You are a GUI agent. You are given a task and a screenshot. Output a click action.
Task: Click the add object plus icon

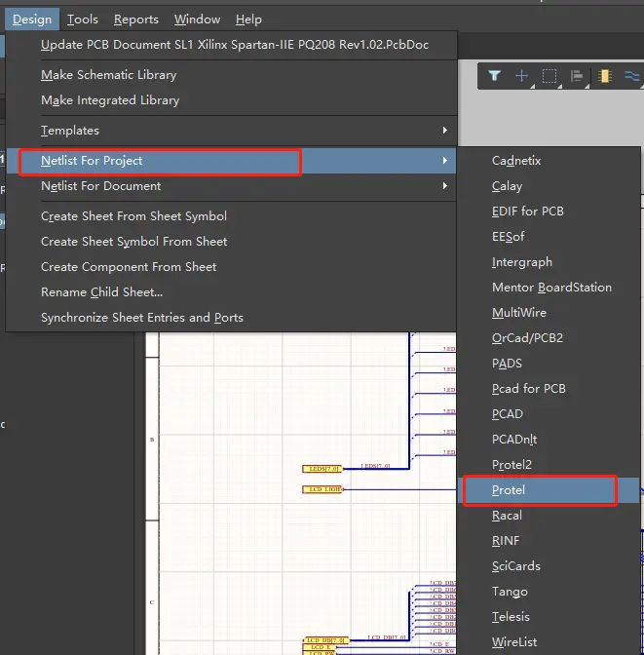[x=521, y=76]
